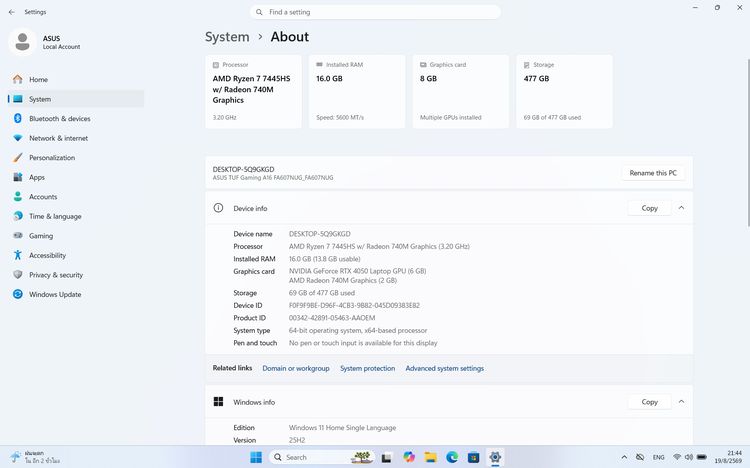Open Advanced system settings link
Screen dimensions: 750x468
click(x=444, y=368)
